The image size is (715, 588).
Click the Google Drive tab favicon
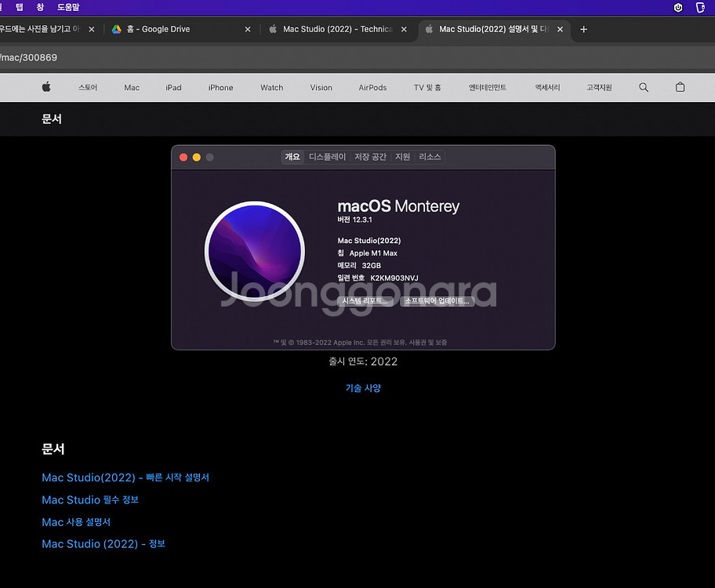pyautogui.click(x=117, y=29)
